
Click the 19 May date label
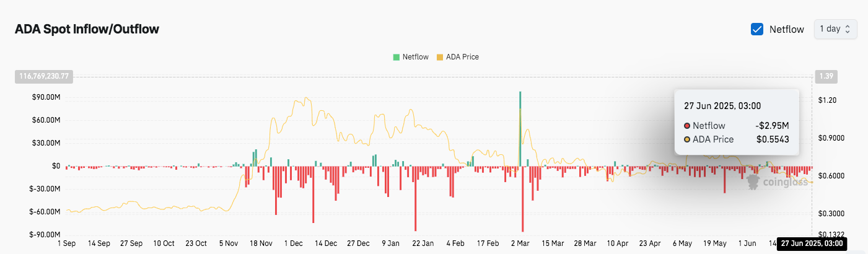[x=716, y=243]
